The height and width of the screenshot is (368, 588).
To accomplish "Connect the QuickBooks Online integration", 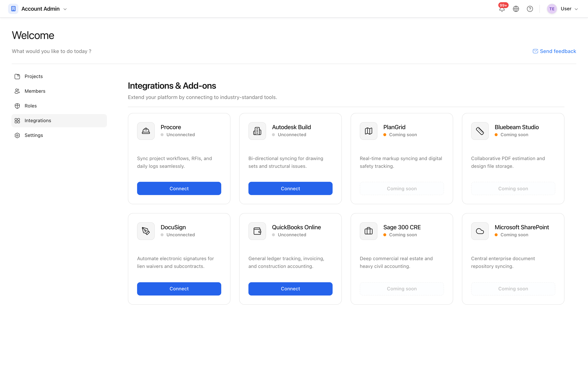I will tap(290, 289).
